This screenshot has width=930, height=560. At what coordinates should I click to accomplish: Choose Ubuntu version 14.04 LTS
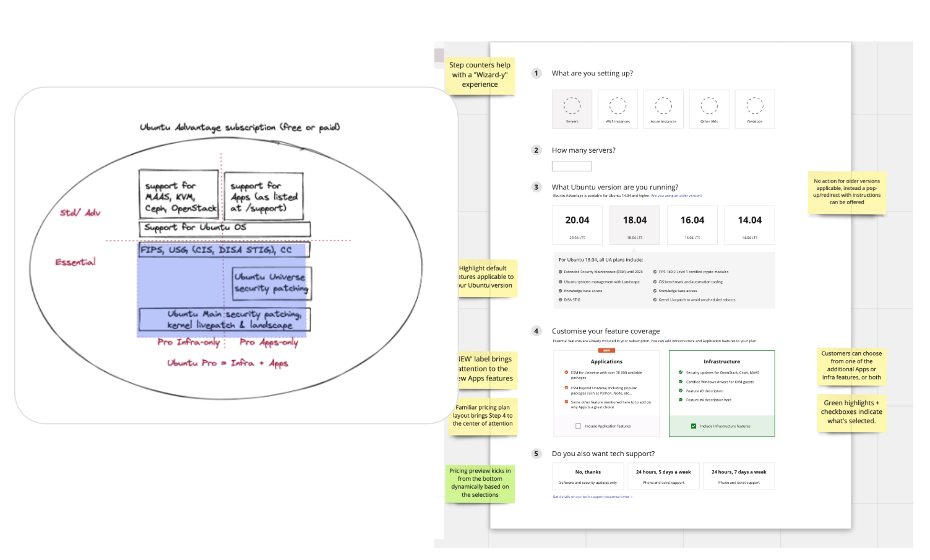point(750,225)
